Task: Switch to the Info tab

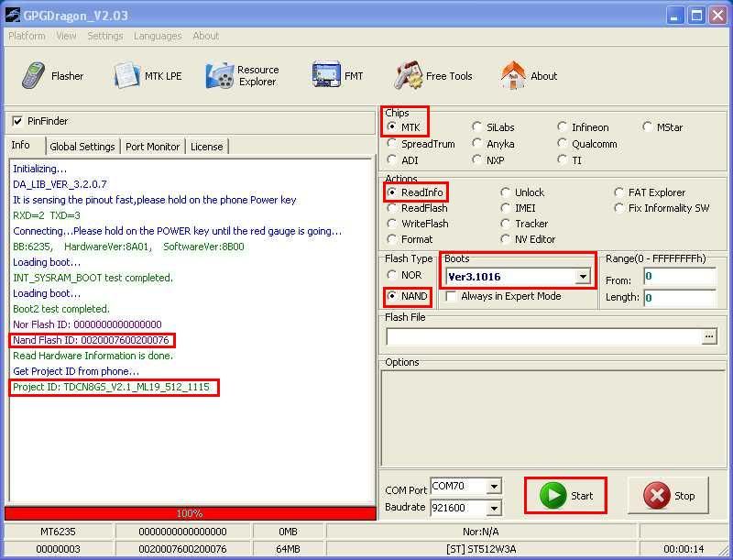Action: click(x=21, y=146)
